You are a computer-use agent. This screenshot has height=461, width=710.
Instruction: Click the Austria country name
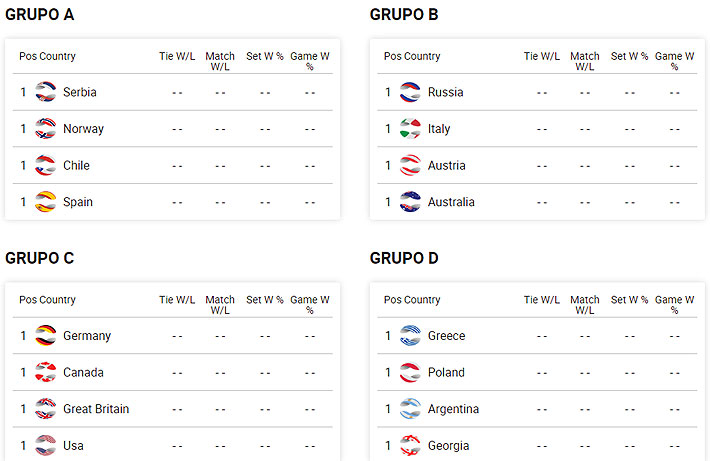point(446,166)
